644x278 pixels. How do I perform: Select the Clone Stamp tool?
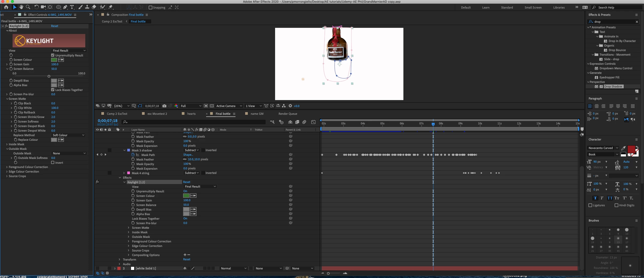(x=87, y=7)
